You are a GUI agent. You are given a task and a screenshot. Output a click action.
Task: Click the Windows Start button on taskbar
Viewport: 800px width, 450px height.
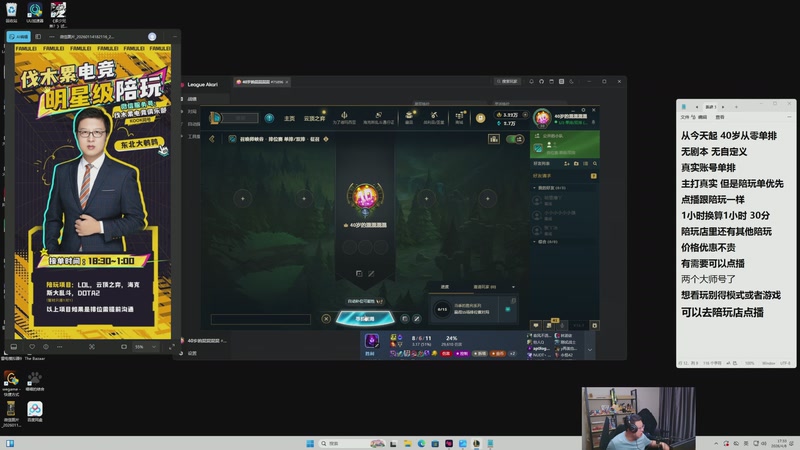coord(310,443)
